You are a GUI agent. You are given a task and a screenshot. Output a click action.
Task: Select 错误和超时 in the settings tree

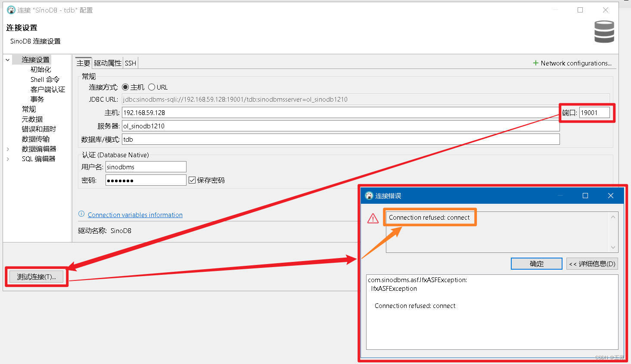(x=39, y=129)
